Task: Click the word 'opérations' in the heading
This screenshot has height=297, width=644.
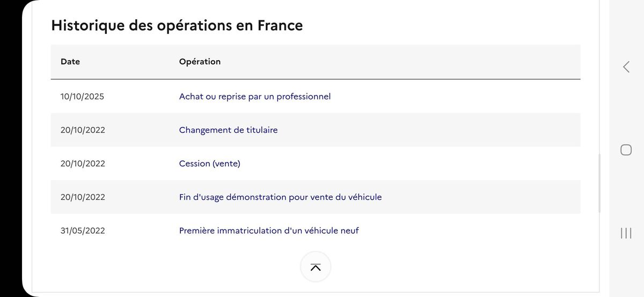Action: (x=189, y=25)
